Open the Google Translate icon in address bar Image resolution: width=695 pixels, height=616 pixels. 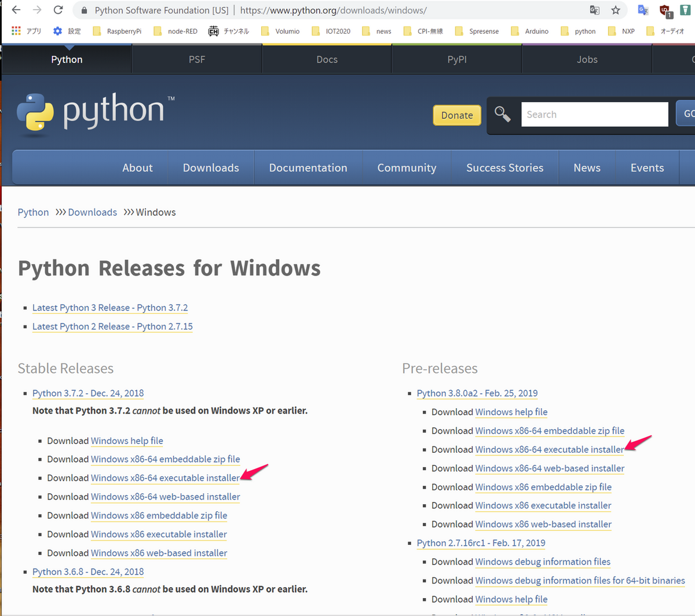(595, 10)
